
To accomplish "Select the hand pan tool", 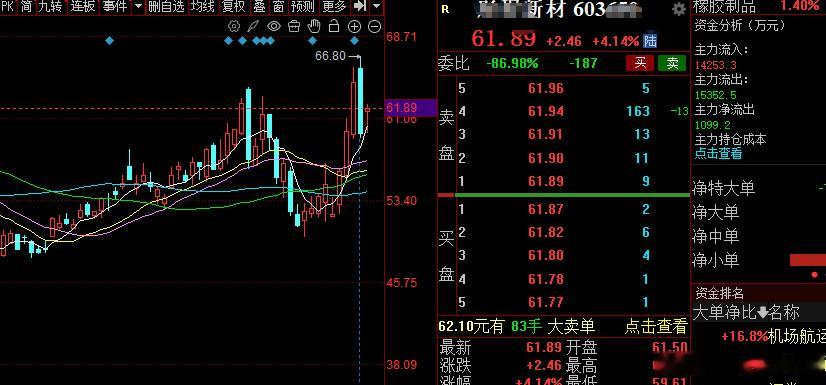I will [314, 26].
